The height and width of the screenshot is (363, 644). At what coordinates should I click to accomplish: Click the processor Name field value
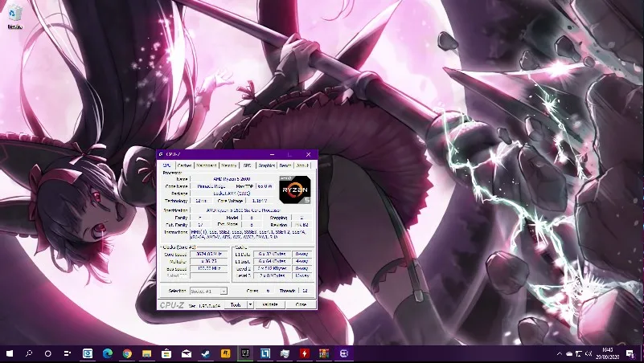click(232, 179)
